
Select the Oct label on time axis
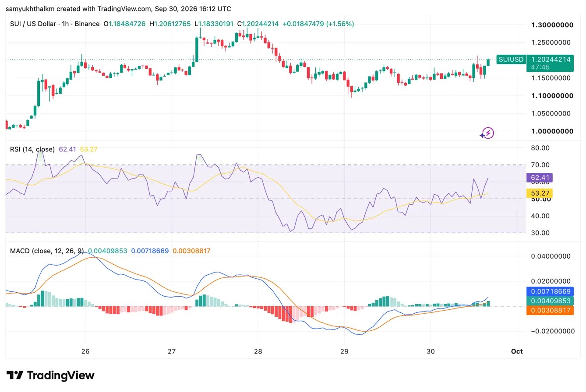point(517,351)
